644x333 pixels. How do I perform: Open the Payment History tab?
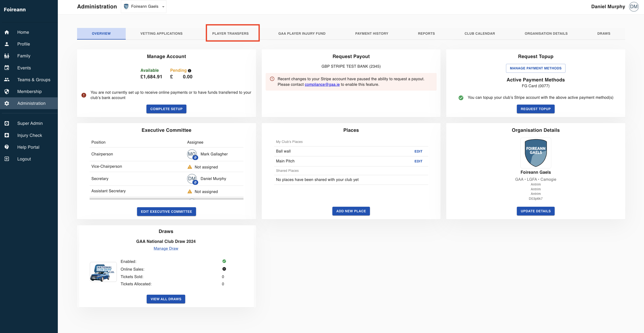click(x=372, y=33)
